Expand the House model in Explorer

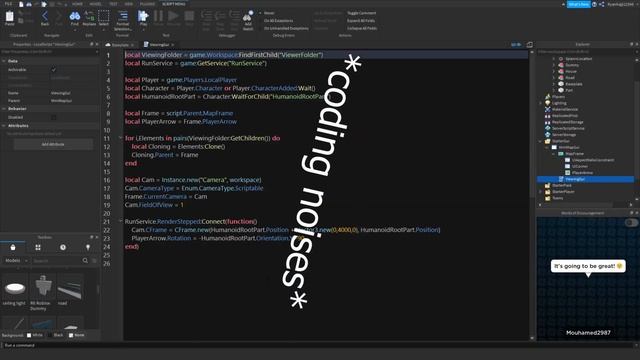[554, 71]
